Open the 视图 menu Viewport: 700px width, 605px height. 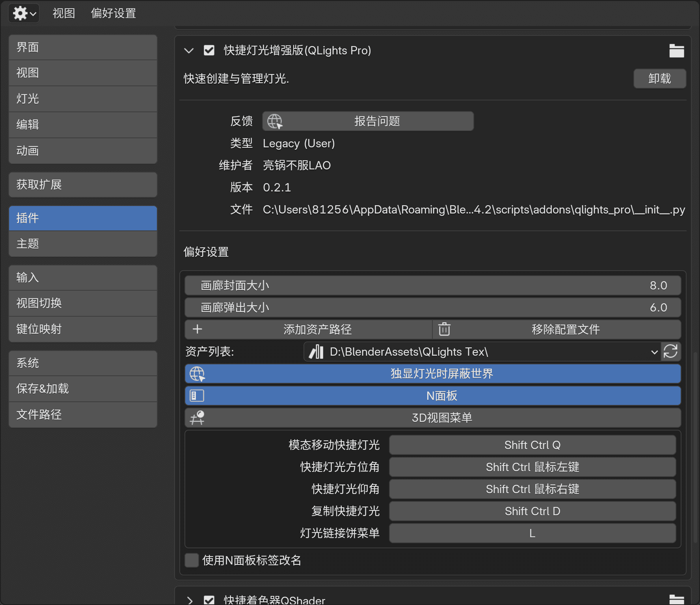pos(64,13)
